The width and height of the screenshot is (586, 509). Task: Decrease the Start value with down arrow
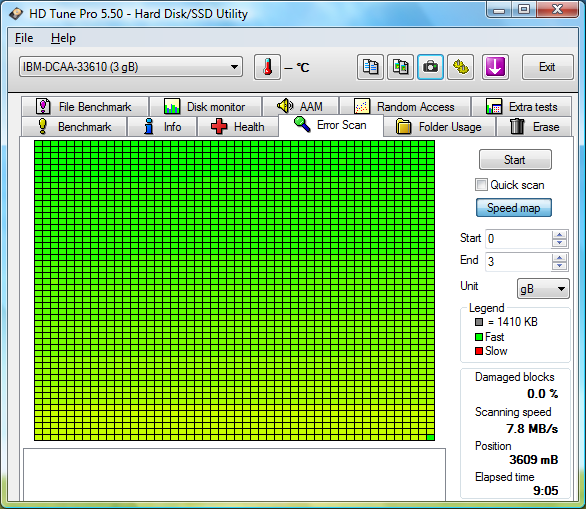(559, 243)
